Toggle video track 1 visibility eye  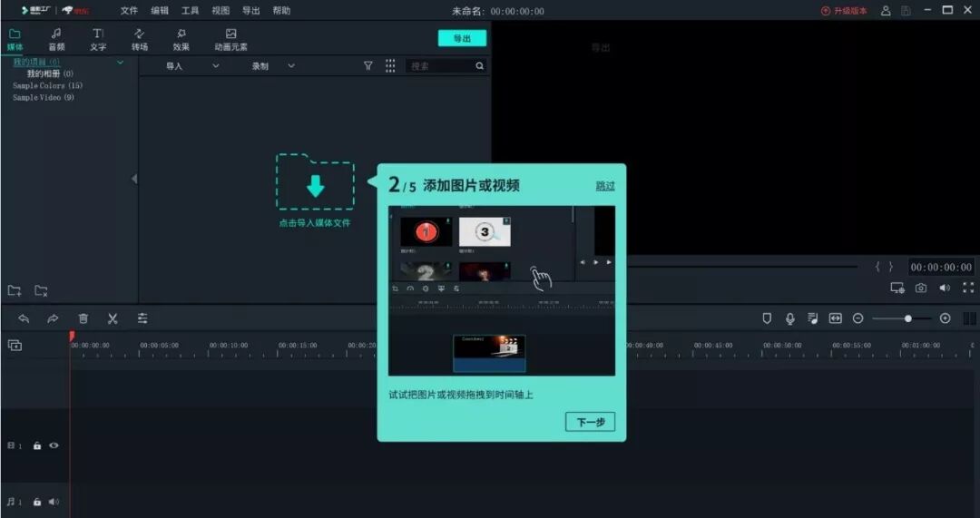(x=54, y=445)
